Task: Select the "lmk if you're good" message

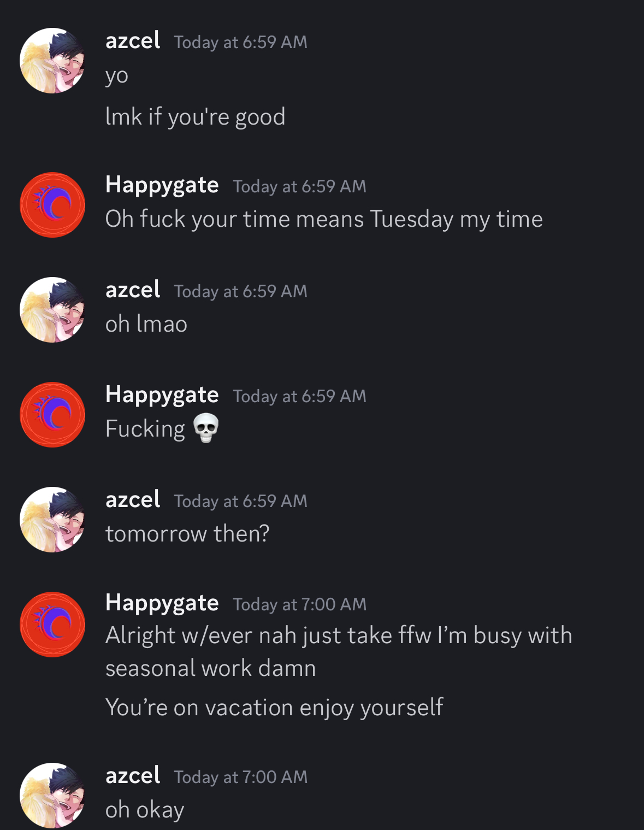Action: (x=195, y=117)
